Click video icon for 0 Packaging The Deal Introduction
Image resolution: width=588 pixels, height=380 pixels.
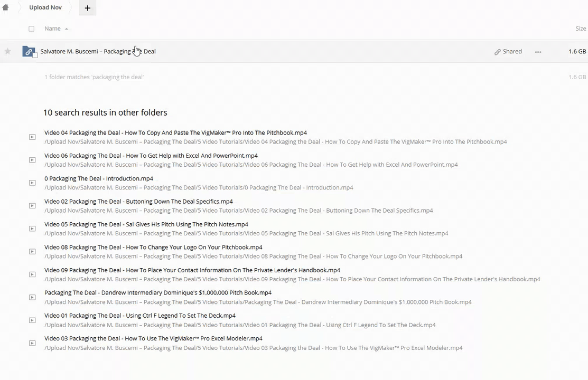pos(32,183)
